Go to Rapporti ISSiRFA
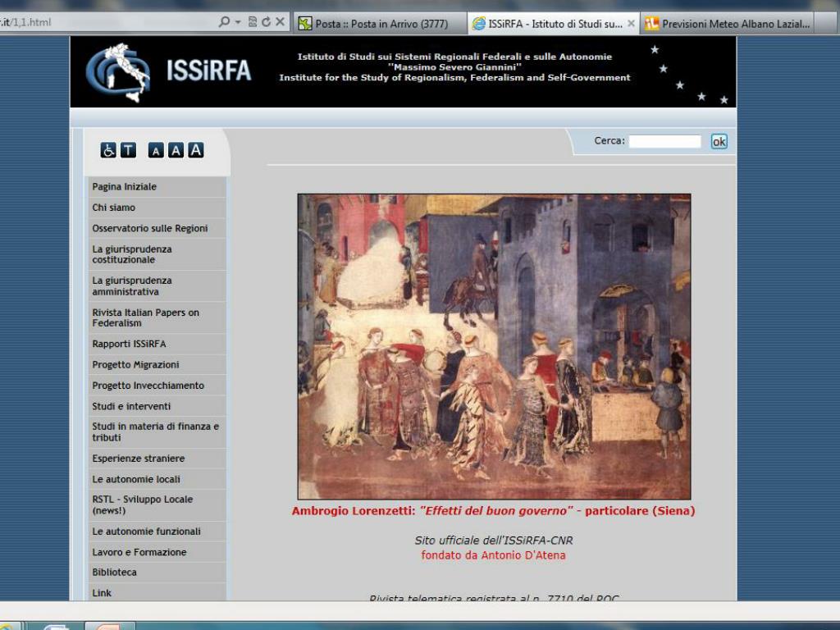 [157, 344]
